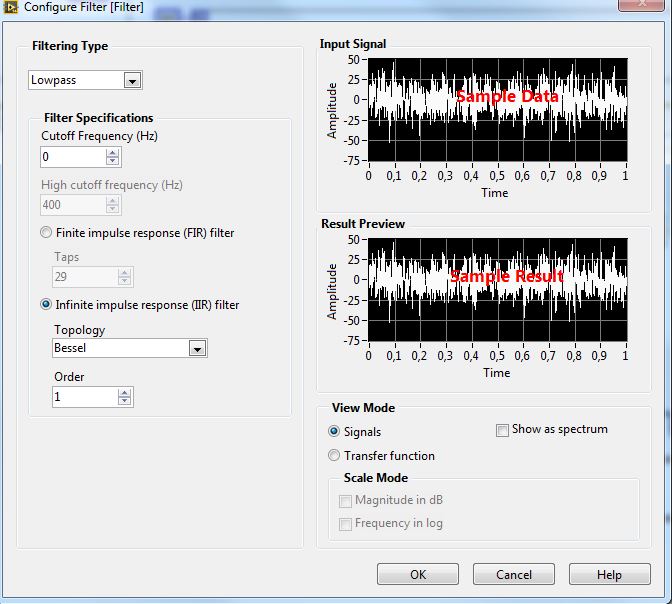This screenshot has width=672, height=604.
Task: Click the Taps value field
Action: coord(85,277)
